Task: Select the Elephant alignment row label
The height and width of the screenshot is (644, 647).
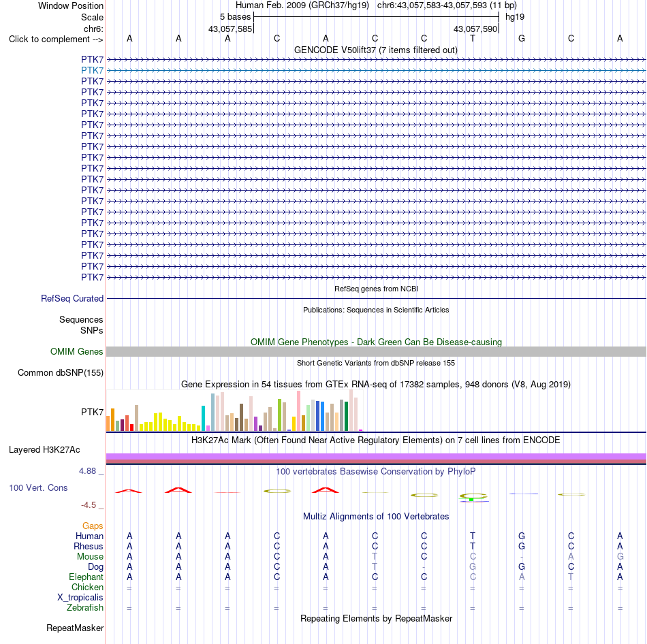Action: click(86, 577)
